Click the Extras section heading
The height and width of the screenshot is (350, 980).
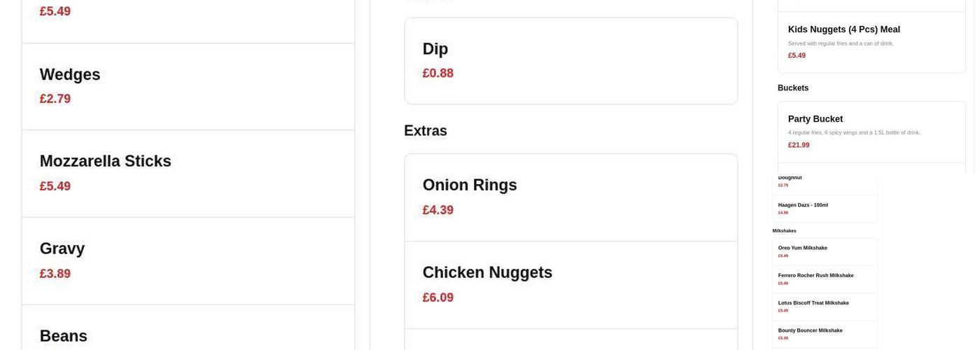tap(426, 131)
